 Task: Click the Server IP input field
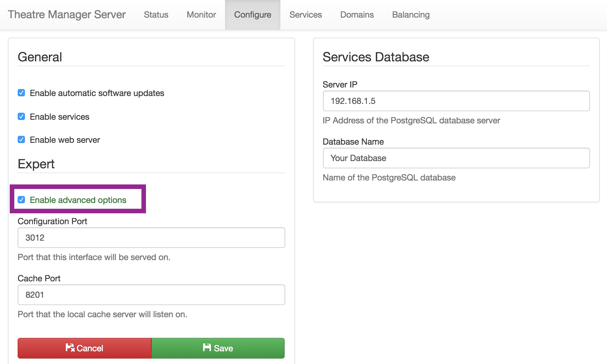tap(456, 101)
